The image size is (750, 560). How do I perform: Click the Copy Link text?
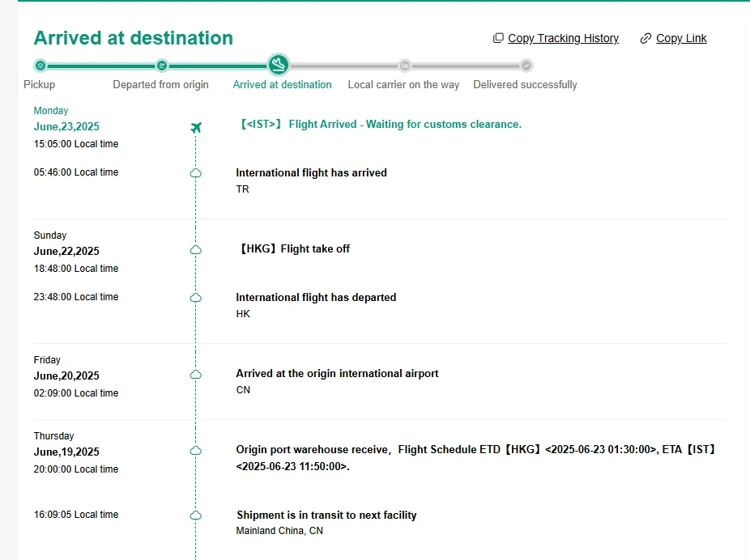point(681,39)
